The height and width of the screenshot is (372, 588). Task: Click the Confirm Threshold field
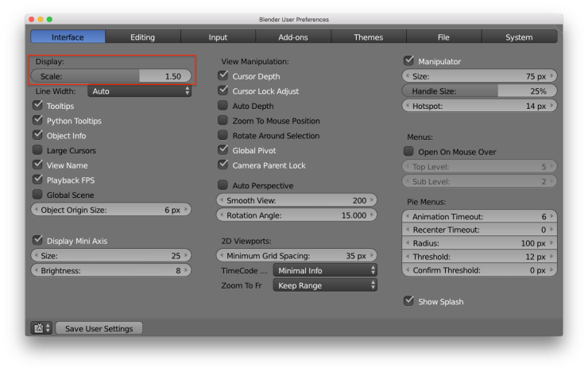point(479,270)
